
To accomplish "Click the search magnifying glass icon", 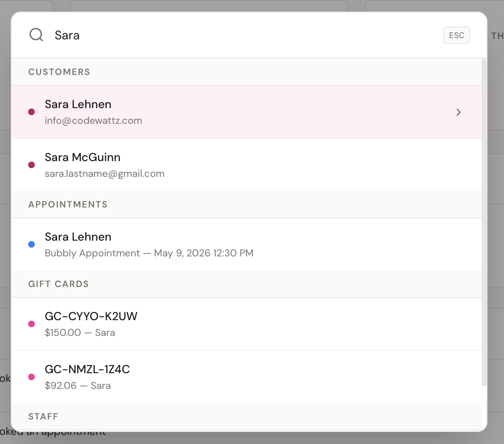I will coord(36,35).
